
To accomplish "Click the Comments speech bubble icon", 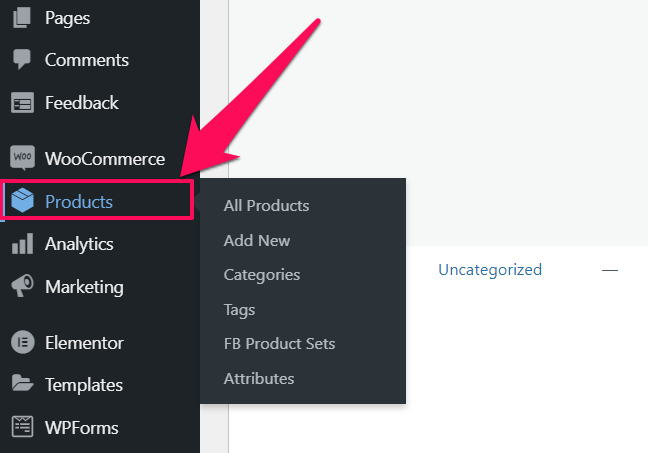I will click(x=22, y=60).
